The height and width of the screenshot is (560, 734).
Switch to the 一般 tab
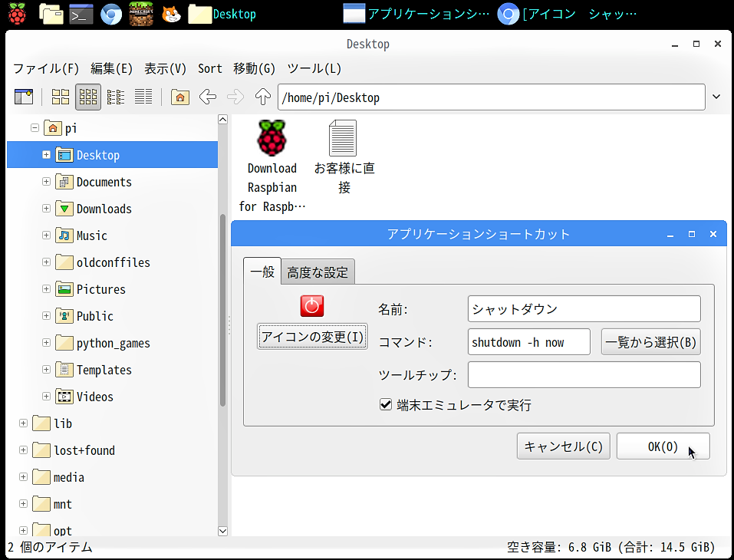(x=262, y=271)
